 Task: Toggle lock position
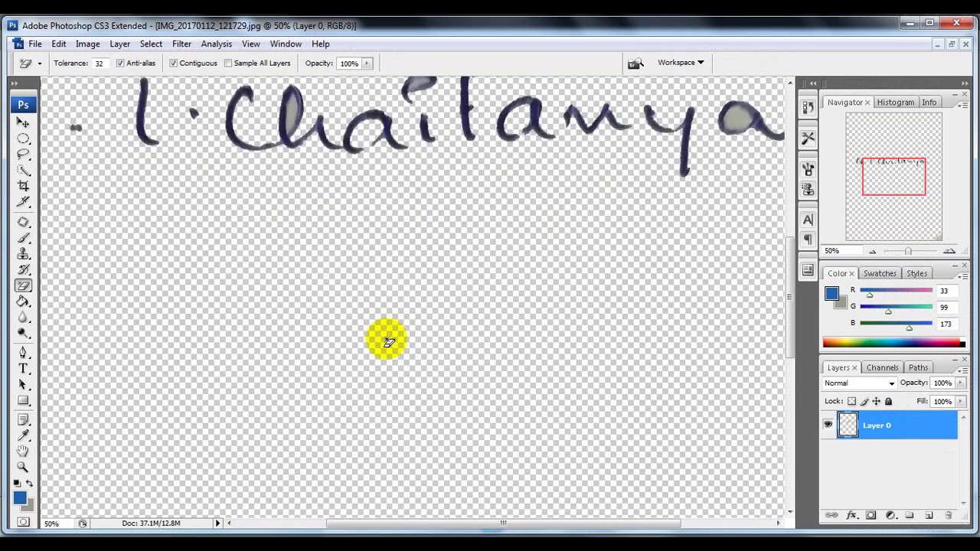pos(877,401)
